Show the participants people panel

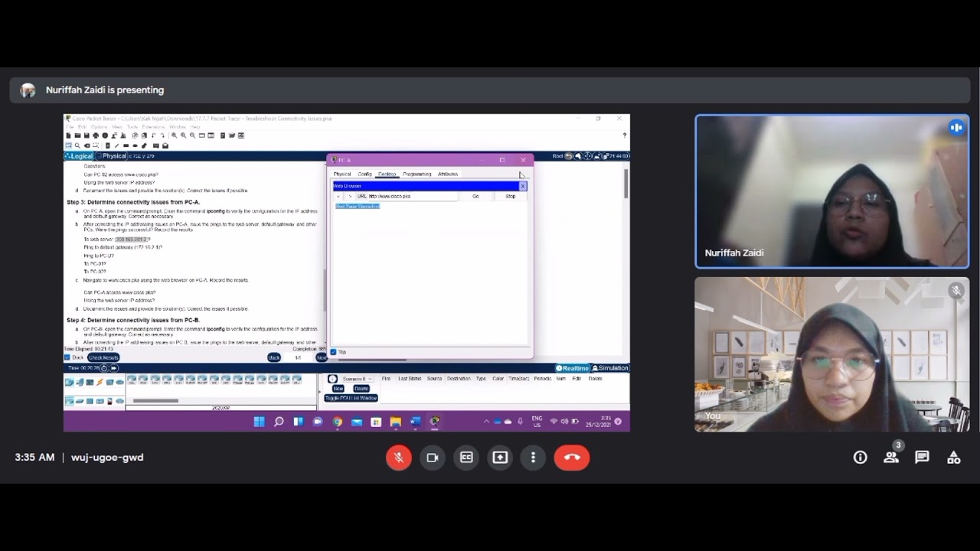[x=891, y=458]
